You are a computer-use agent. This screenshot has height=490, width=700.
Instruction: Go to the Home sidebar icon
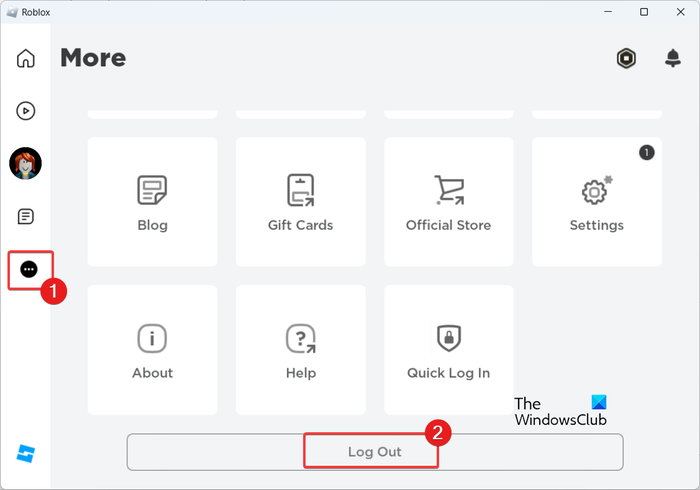tap(25, 58)
